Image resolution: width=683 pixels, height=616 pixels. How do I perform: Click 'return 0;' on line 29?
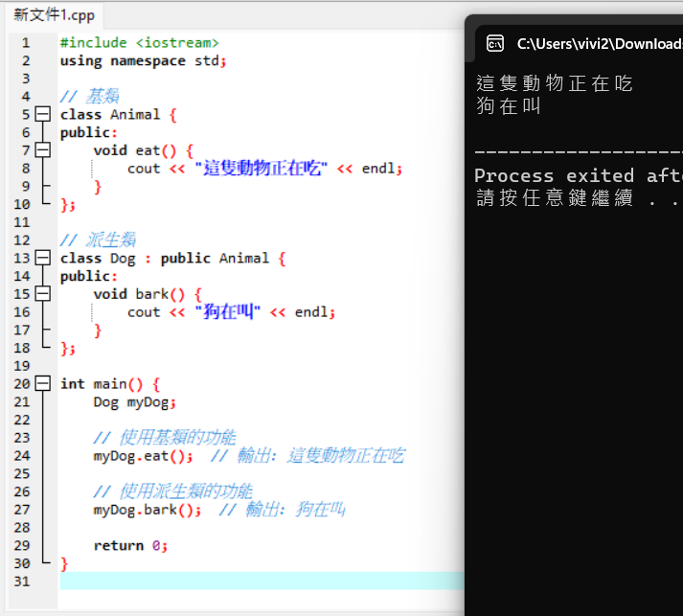click(130, 546)
